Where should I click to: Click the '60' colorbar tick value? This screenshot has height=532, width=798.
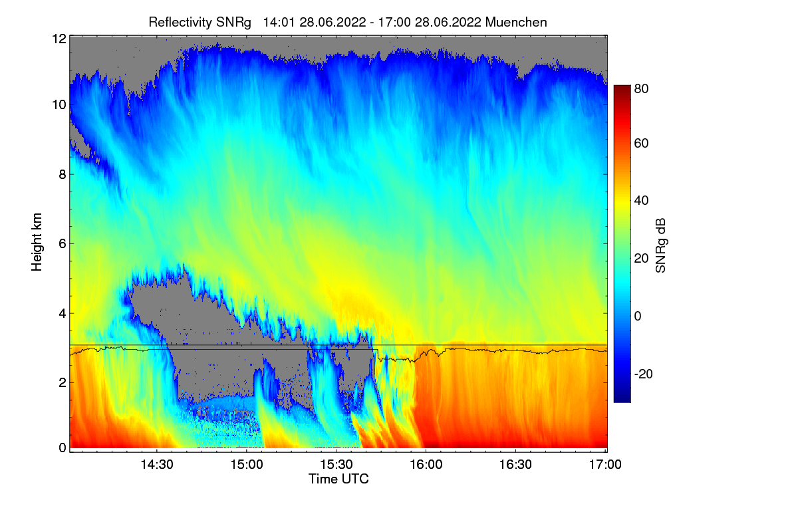pyautogui.click(x=642, y=144)
